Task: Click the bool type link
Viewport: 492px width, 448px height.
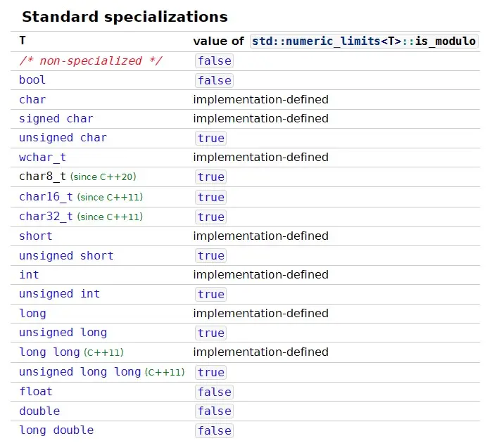Action: 32,80
